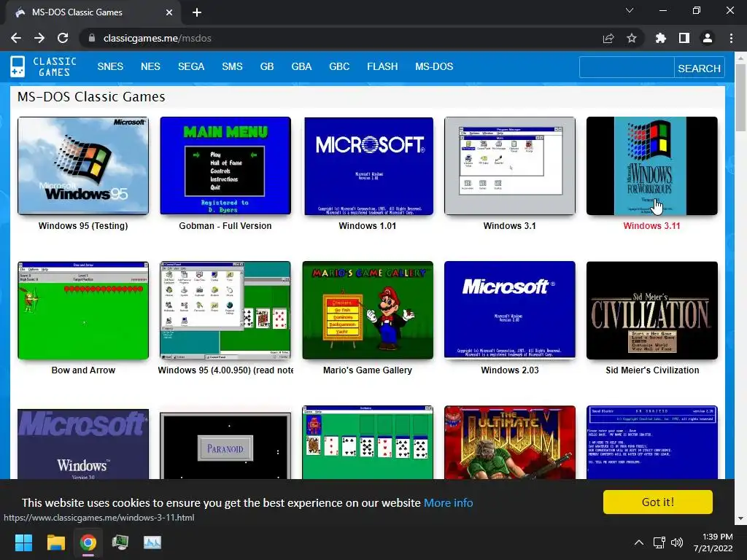This screenshot has width=747, height=560.
Task: Open the Sound Blaster Dr. Sbaitso thumbnail
Action: click(x=651, y=443)
